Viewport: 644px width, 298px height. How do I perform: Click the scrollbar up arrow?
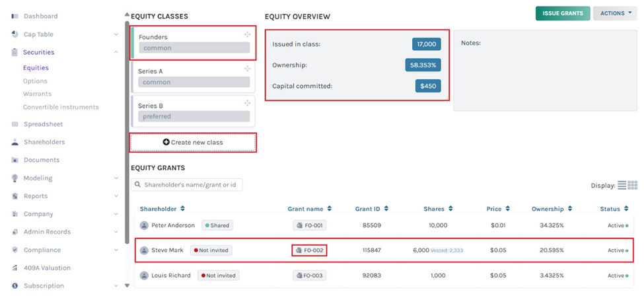pyautogui.click(x=127, y=15)
